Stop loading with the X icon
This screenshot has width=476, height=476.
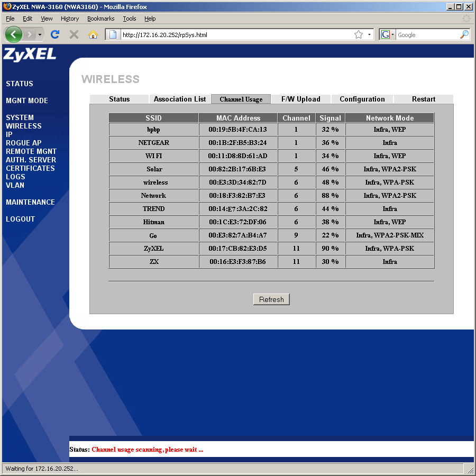coord(74,34)
